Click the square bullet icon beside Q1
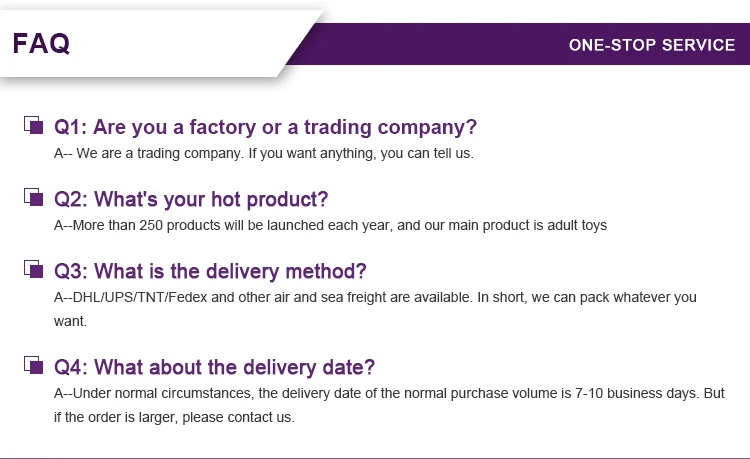 (33, 126)
